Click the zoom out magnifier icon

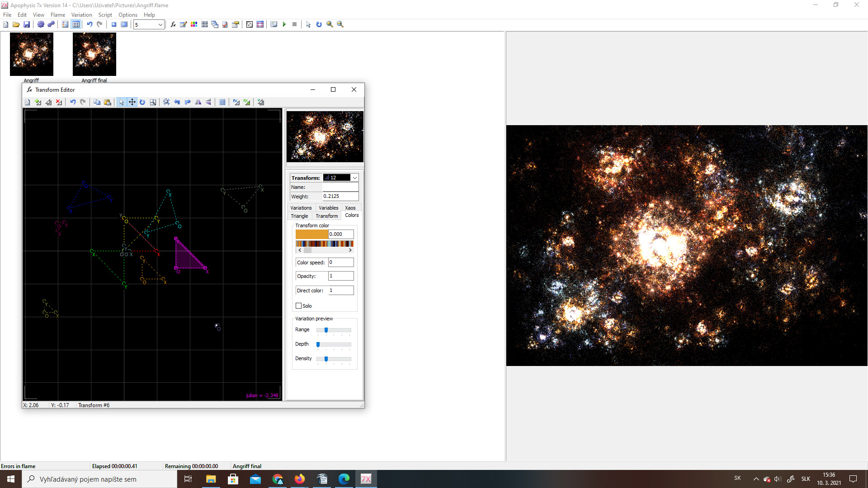point(340,24)
